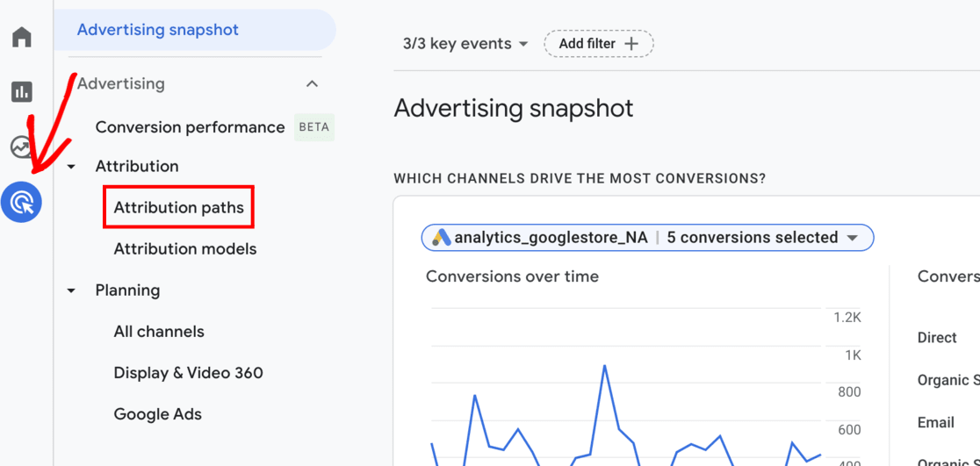Open the Reports bar chart icon

coord(22,91)
